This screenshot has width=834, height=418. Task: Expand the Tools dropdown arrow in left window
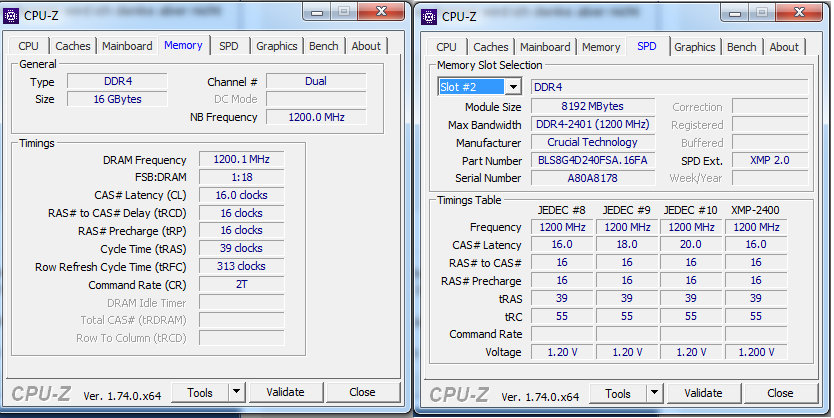tap(236, 392)
